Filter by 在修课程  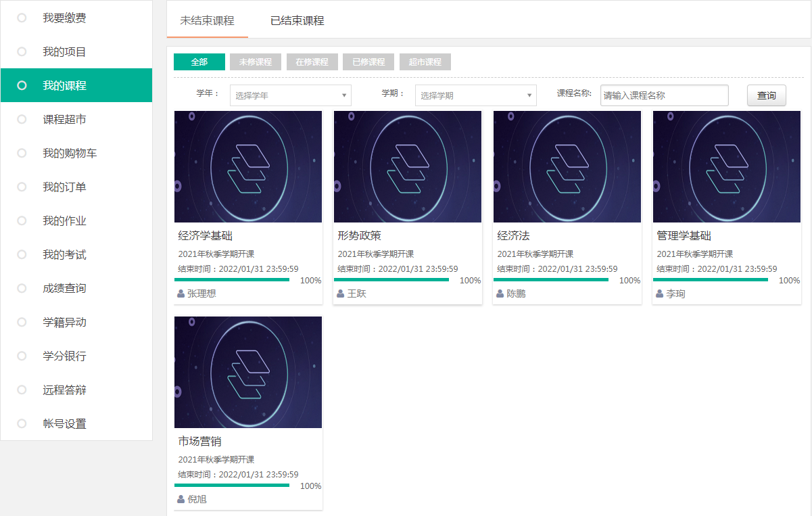tap(312, 62)
